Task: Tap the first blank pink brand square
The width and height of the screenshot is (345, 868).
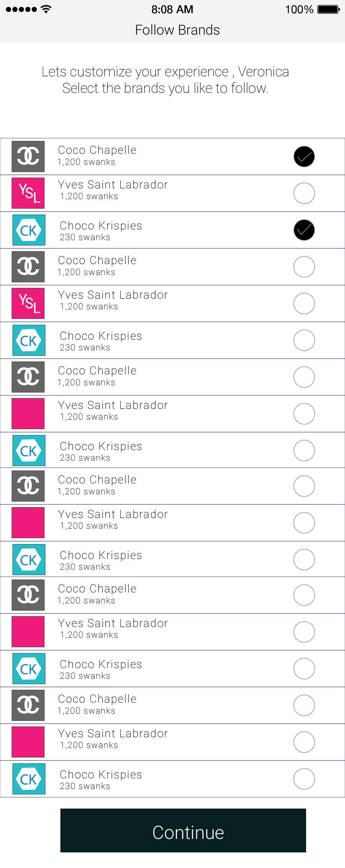Action: (x=28, y=413)
